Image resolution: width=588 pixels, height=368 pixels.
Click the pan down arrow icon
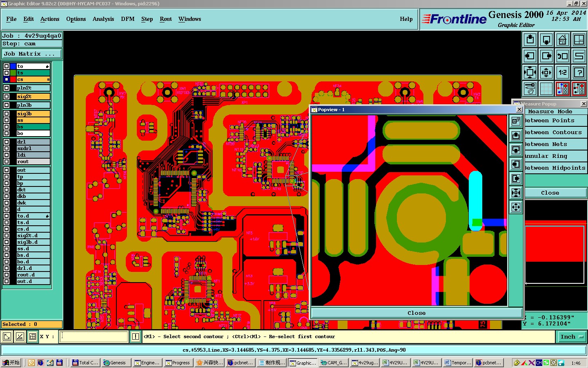click(x=546, y=40)
